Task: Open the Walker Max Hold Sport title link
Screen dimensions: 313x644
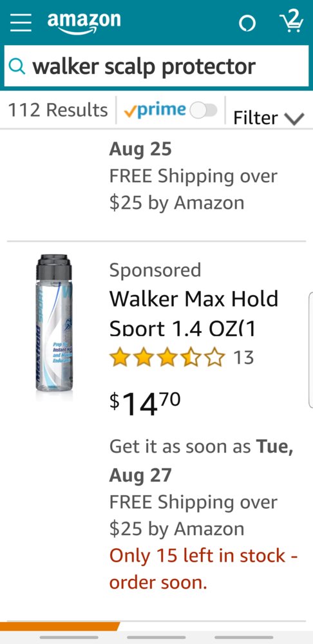Action: click(194, 314)
